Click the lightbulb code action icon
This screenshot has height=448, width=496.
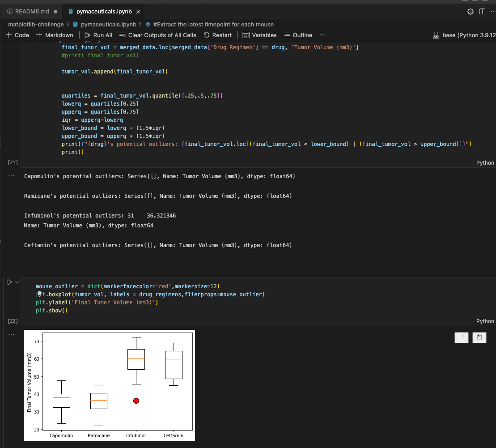click(39, 294)
